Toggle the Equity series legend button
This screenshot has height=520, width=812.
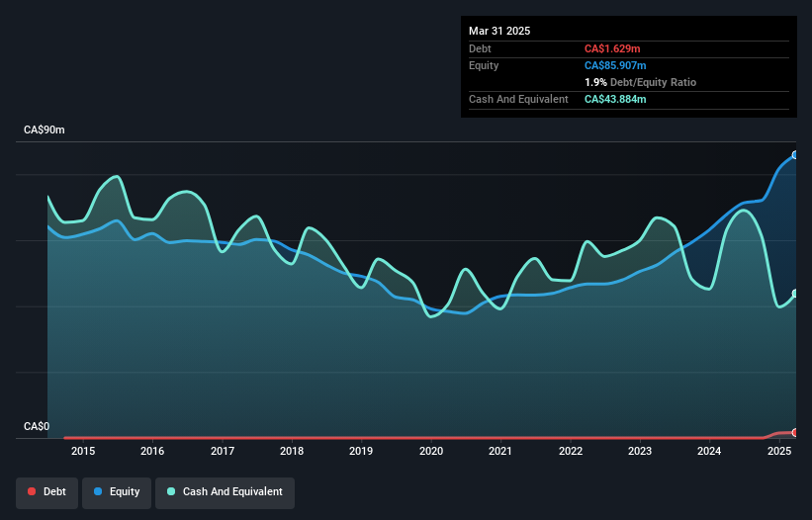[117, 492]
